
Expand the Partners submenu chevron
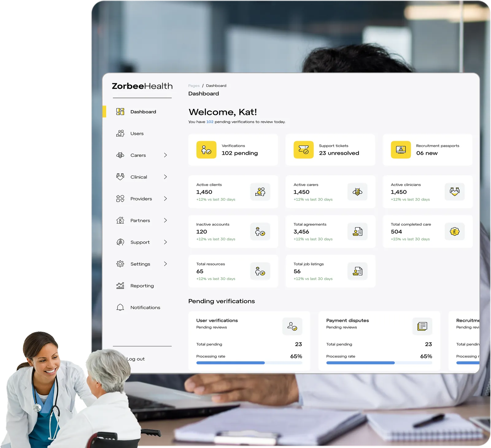tap(165, 220)
